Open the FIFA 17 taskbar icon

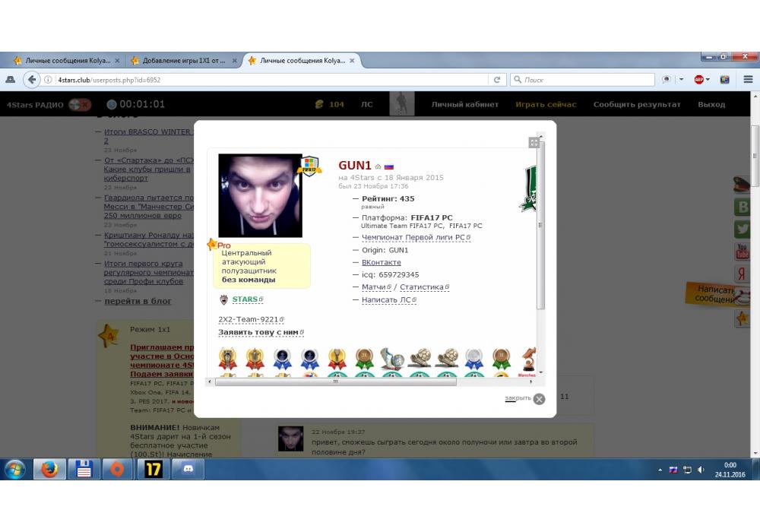[154, 469]
